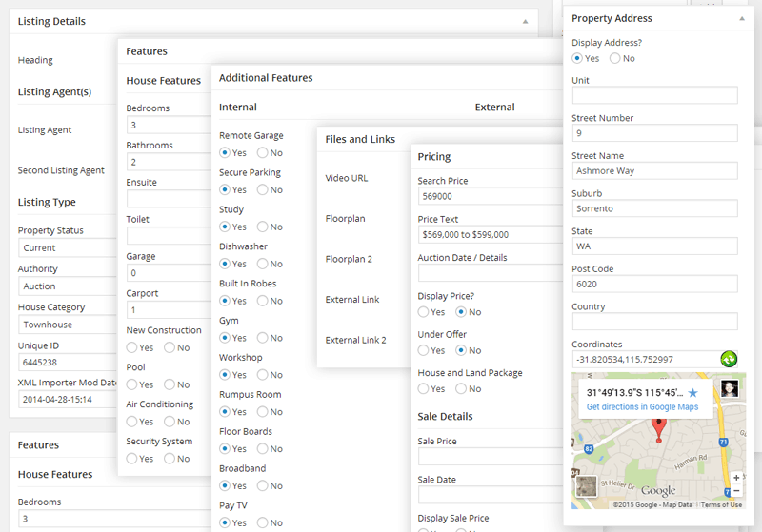Click the Carport field showing 1
The image size is (762, 532).
point(170,309)
